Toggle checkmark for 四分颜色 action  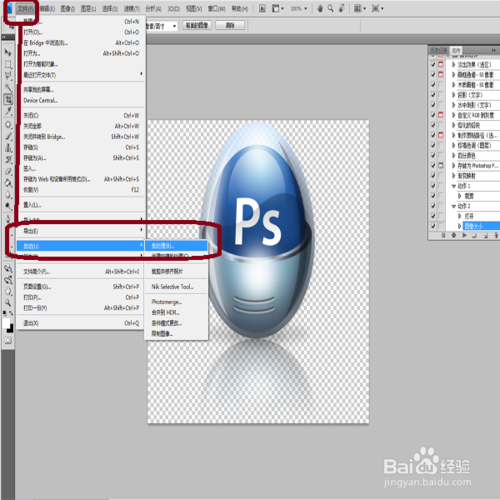[433, 155]
